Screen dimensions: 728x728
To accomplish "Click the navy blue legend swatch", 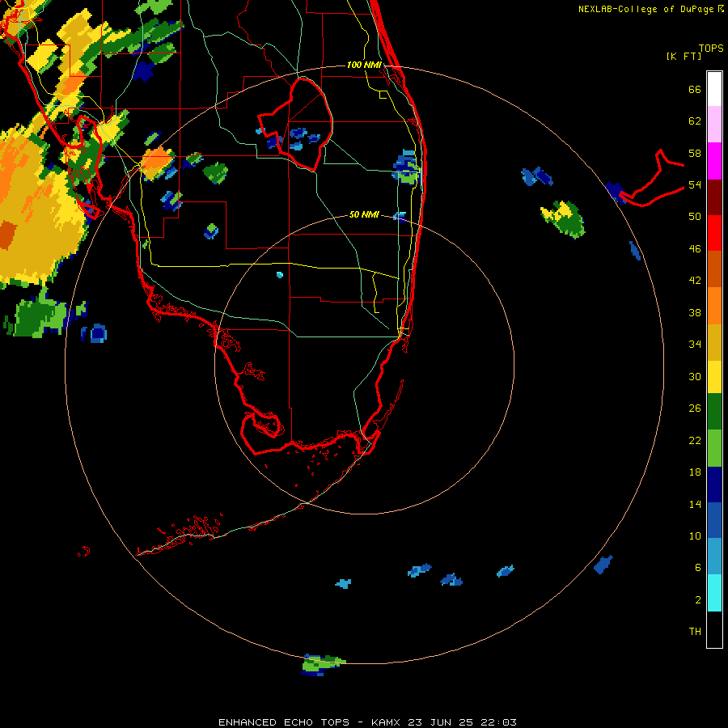I will tap(714, 485).
